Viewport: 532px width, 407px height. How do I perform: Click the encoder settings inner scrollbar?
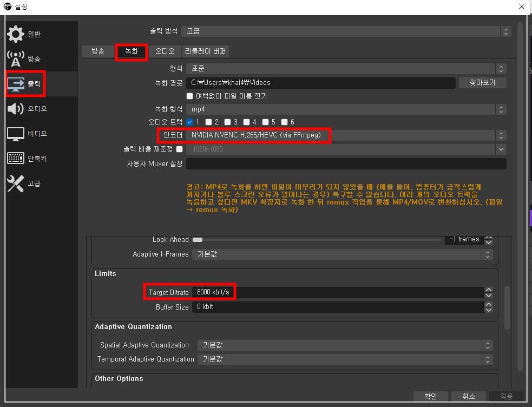(507, 307)
